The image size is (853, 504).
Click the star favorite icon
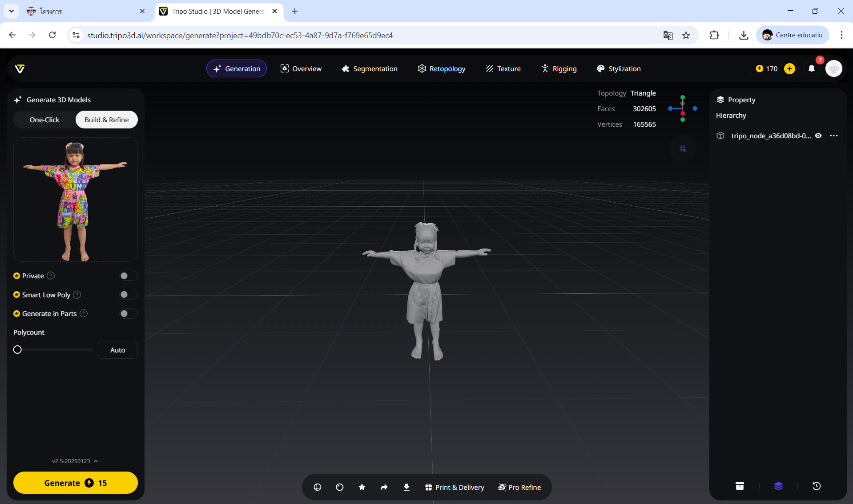coord(362,487)
